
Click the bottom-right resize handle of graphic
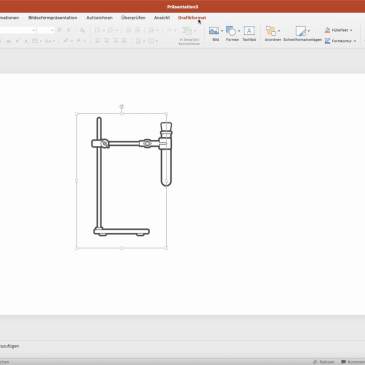tap(166, 248)
